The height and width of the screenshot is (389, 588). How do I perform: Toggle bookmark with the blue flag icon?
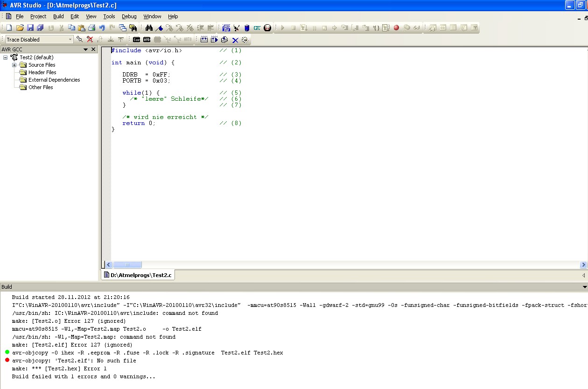click(159, 28)
